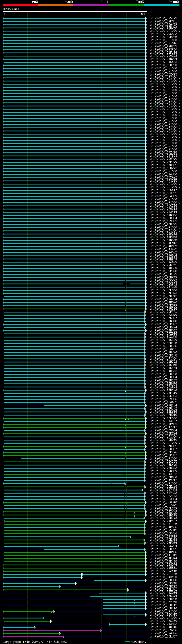Select hit UniRef100_A4S4B3

tap(163, 62)
